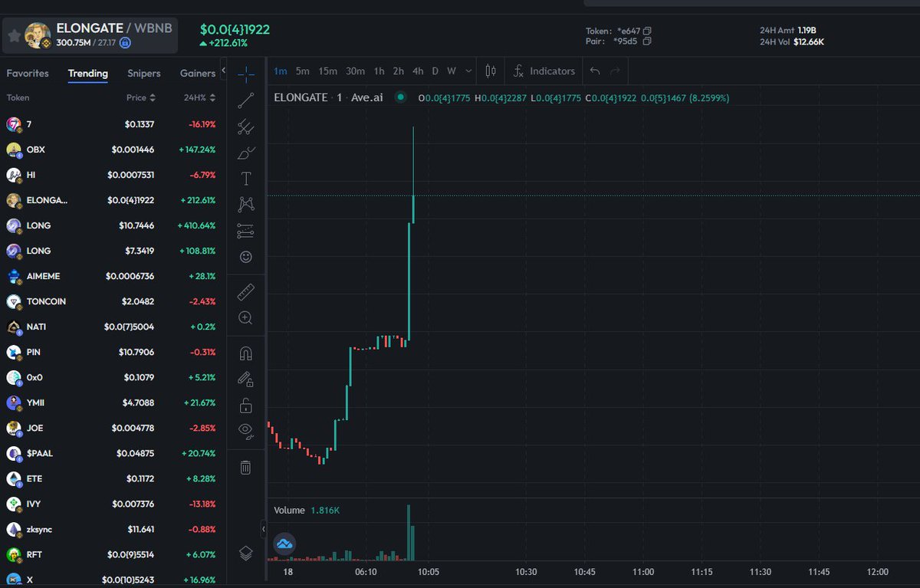Open the pitchfork drawing tools
The height and width of the screenshot is (588, 920).
(x=246, y=126)
